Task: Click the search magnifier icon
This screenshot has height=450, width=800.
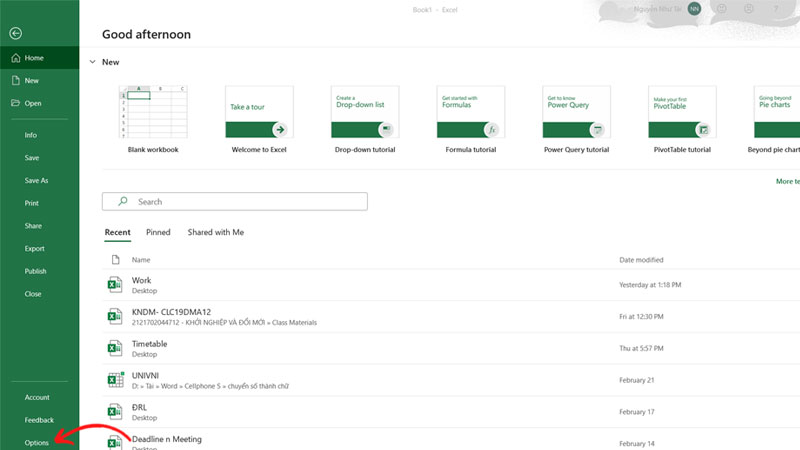Action: coord(123,201)
